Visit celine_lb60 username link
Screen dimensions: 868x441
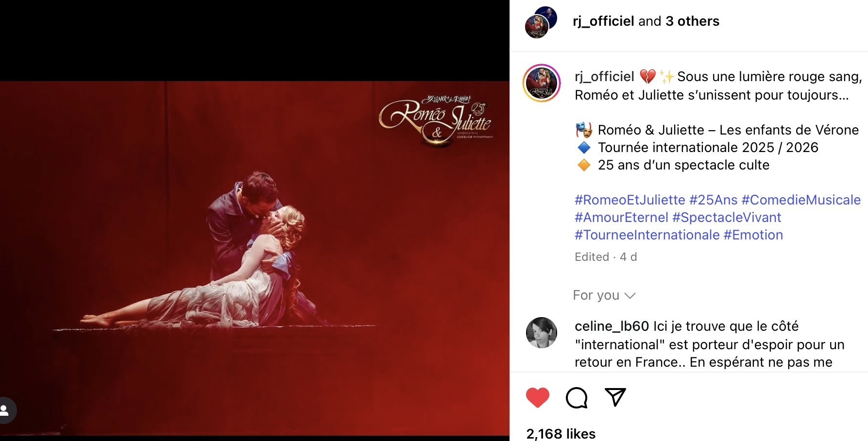click(x=612, y=326)
